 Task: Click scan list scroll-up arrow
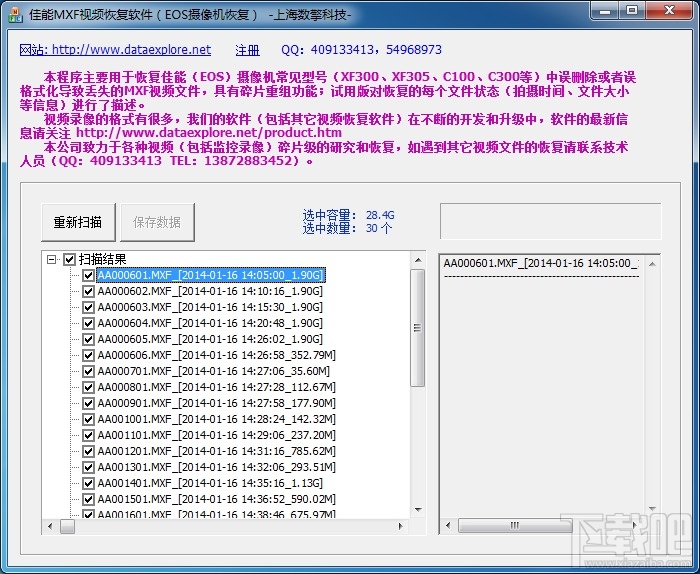(x=418, y=260)
